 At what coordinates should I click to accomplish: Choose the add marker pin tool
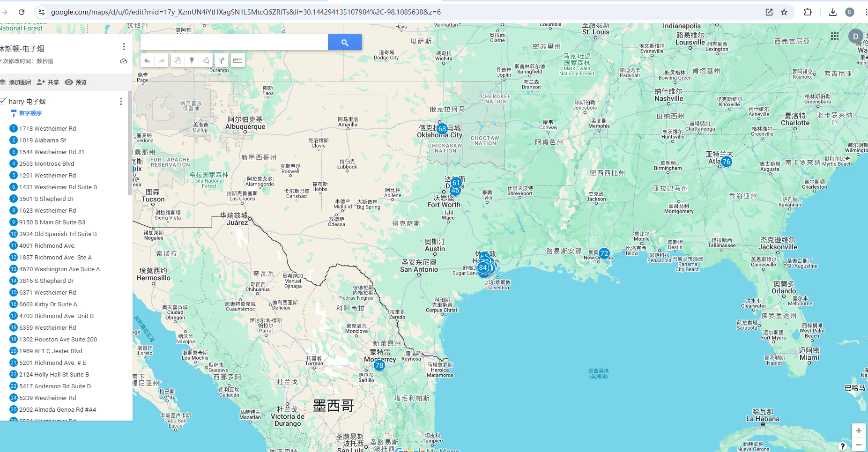[x=192, y=60]
